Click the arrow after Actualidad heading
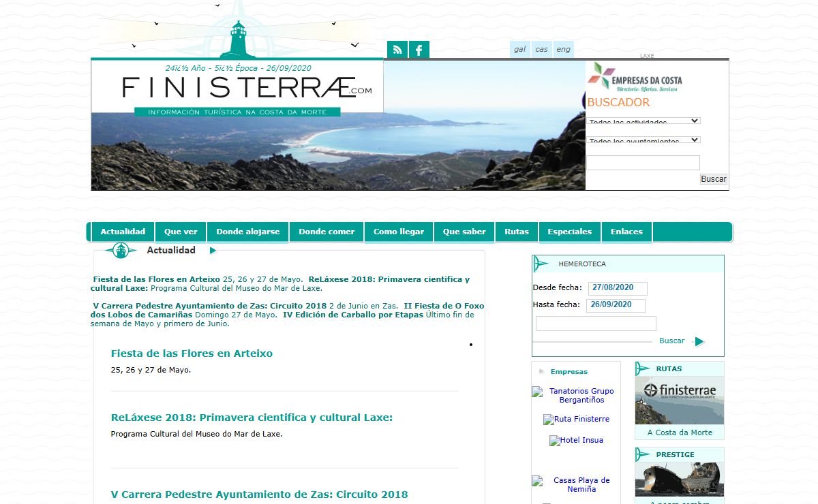Viewport: 818px width, 504px height. [213, 251]
